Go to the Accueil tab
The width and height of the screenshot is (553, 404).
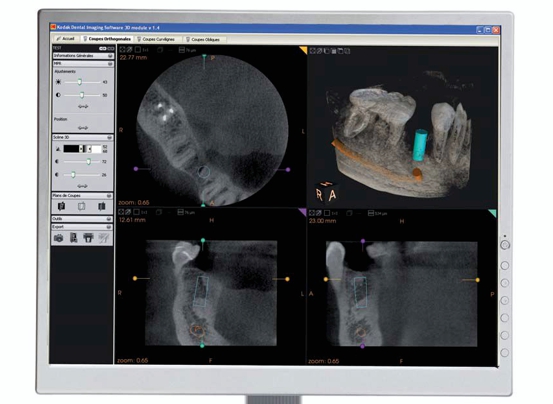pyautogui.click(x=66, y=38)
